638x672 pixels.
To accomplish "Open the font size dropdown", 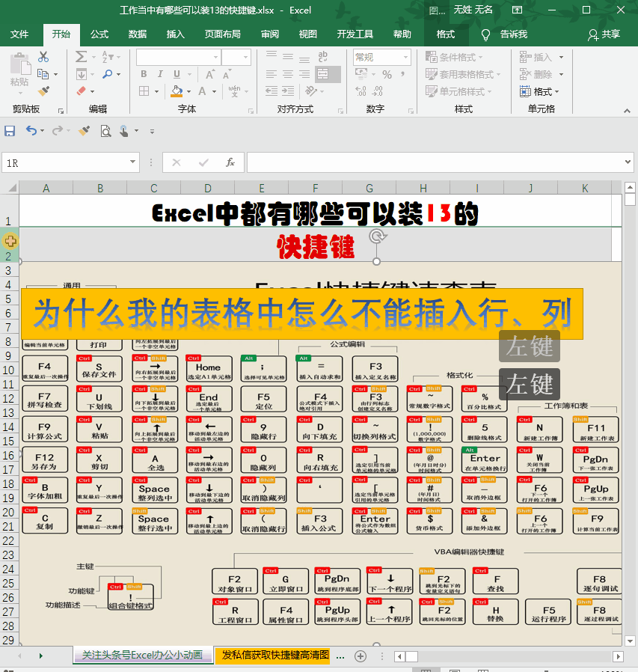I will [x=245, y=57].
